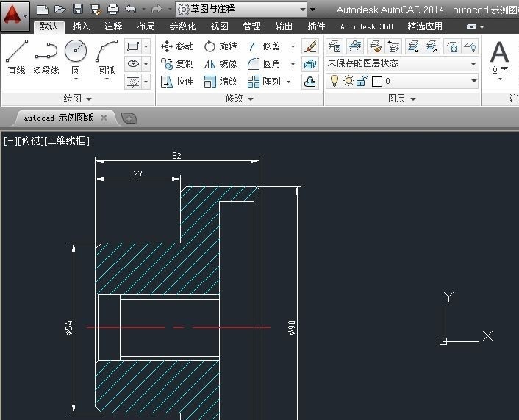
Task: Click the Save As icon
Action: [96, 10]
